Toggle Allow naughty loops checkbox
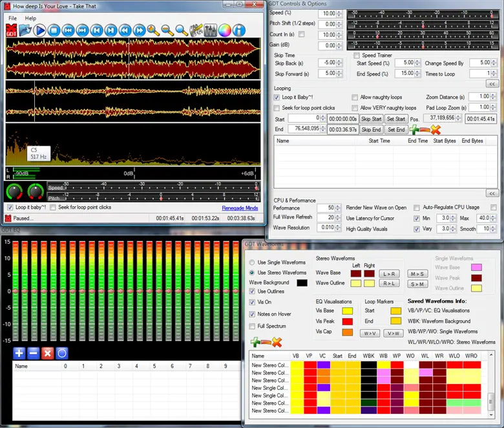The width and height of the screenshot is (504, 428). (355, 97)
